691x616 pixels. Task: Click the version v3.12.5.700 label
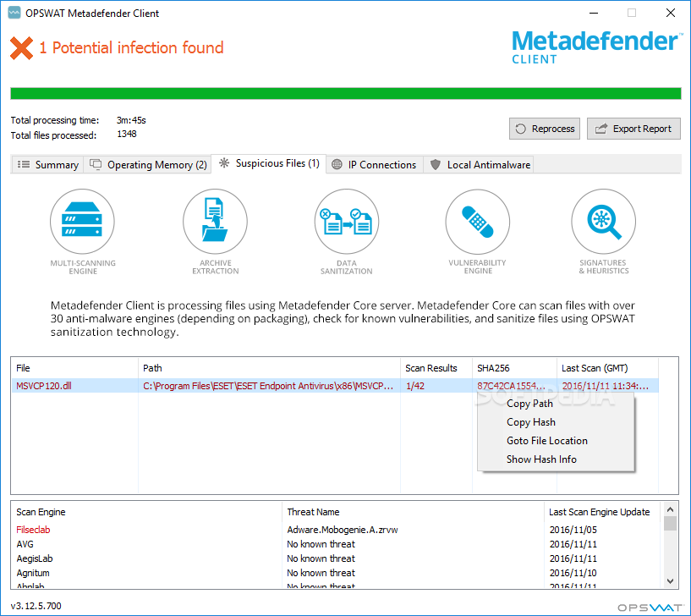click(x=36, y=606)
